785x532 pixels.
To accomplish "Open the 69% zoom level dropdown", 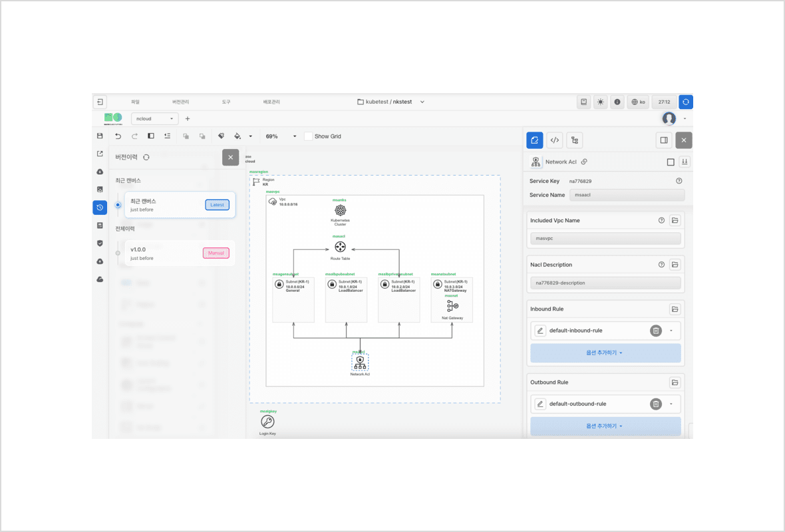I will click(x=281, y=136).
